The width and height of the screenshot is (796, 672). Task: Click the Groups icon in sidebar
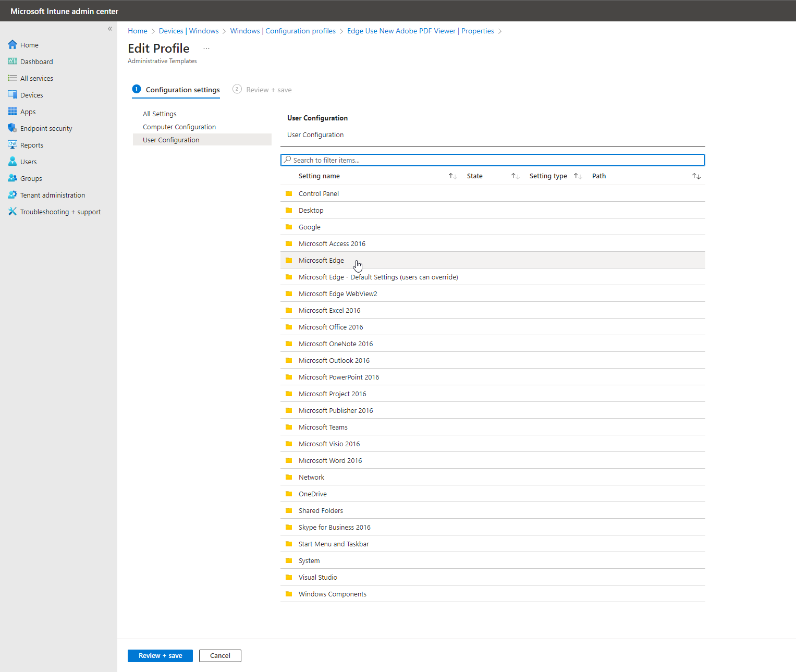click(13, 178)
